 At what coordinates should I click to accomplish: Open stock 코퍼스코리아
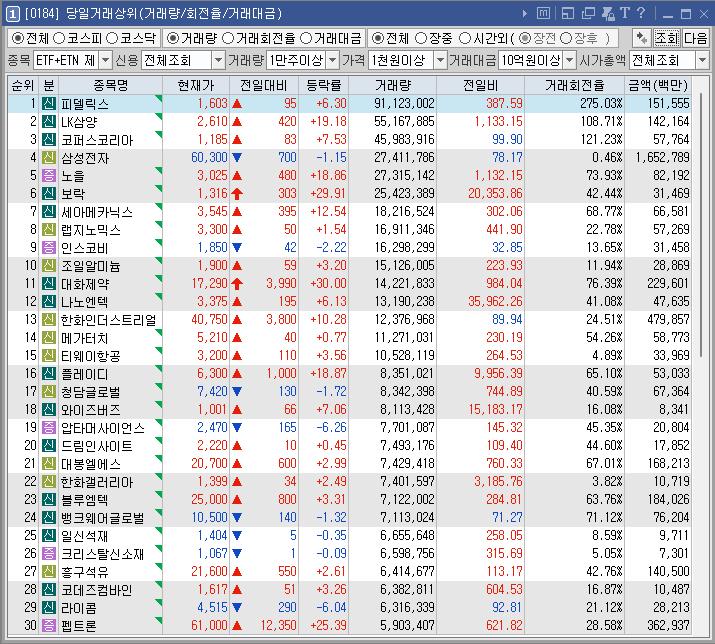(97, 140)
